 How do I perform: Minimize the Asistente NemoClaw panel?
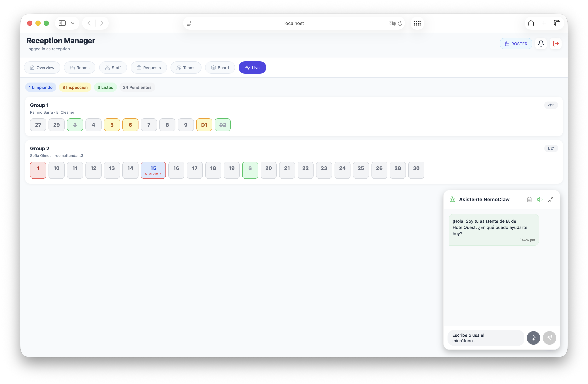(551, 199)
